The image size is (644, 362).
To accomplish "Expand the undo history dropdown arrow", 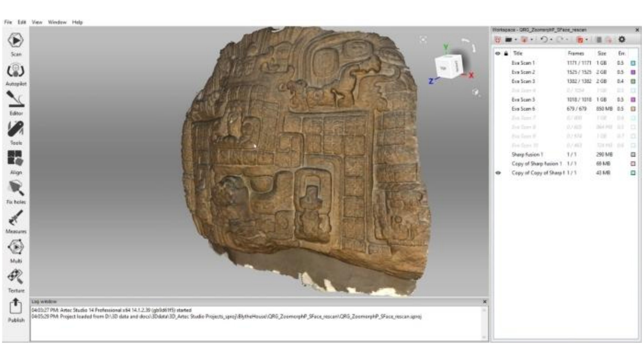I will click(551, 40).
